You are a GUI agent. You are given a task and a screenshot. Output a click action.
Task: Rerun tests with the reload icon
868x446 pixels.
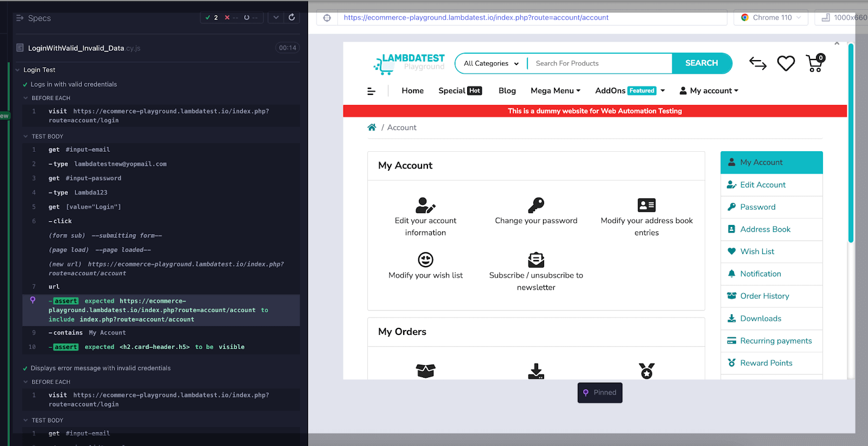click(x=292, y=17)
